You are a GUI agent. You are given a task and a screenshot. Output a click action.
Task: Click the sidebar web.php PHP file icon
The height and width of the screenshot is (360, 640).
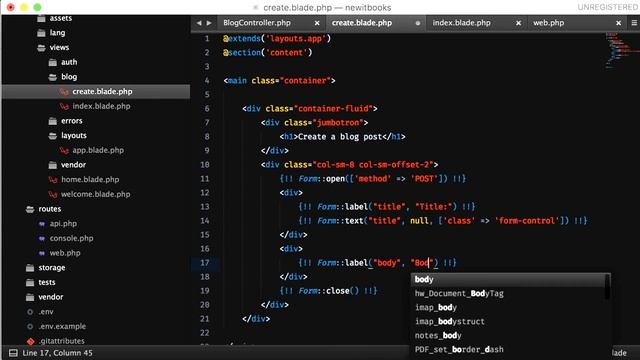click(42, 253)
